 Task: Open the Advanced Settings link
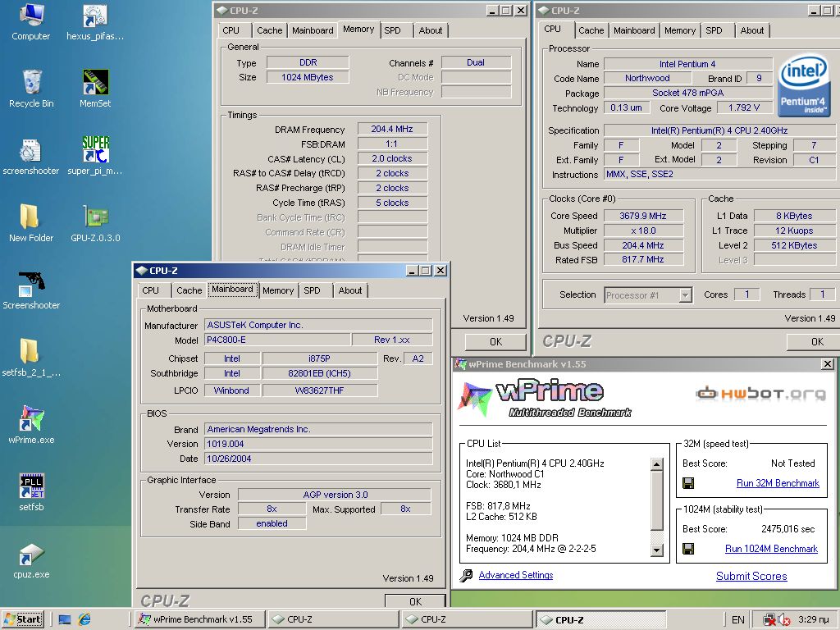(x=516, y=575)
